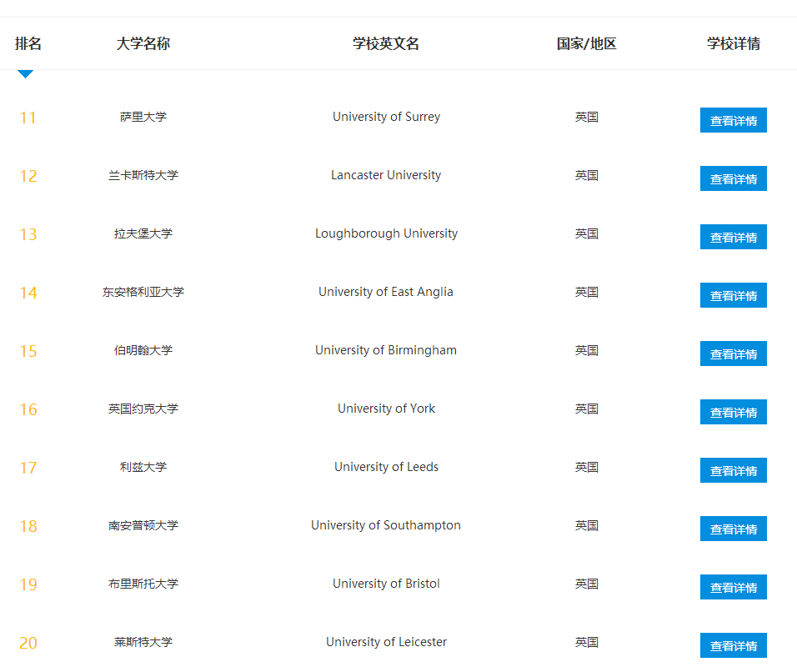797x672 pixels.
Task: Click rank number 14
Action: pos(28,293)
